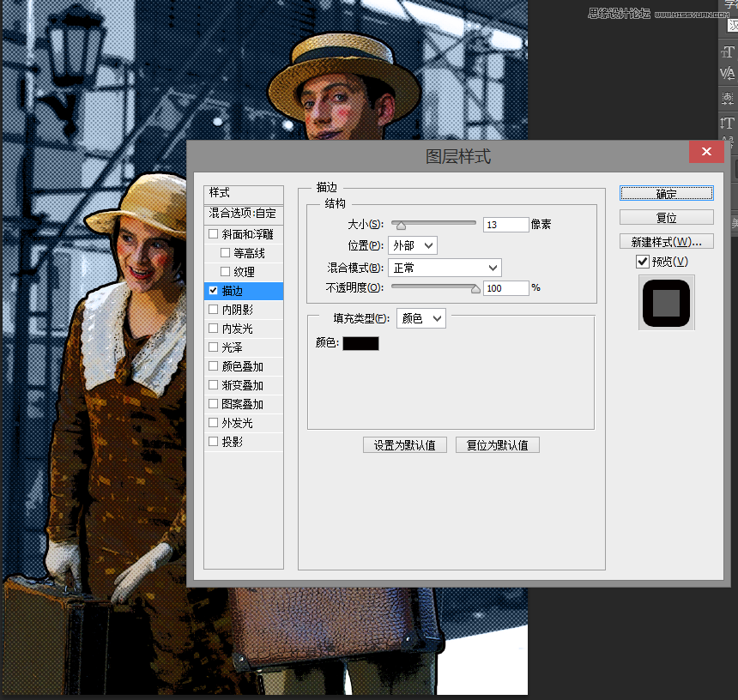Viewport: 738px width, 700px height.
Task: Enable the 斜面和浮雕 checkbox
Action: point(214,234)
